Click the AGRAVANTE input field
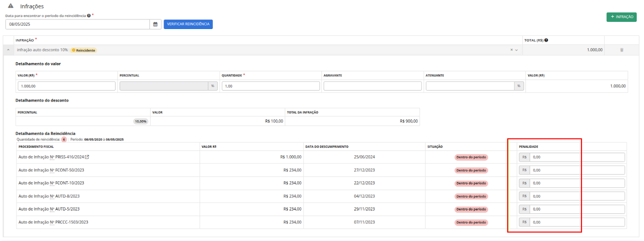The height and width of the screenshot is (241, 644). tap(373, 86)
